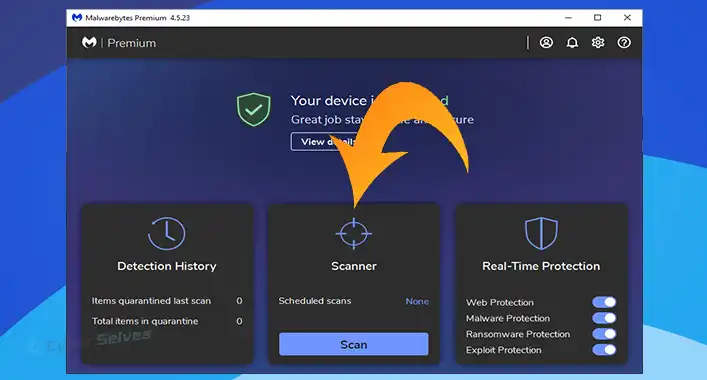
Task: Minimize the Malwarebytes window
Action: tap(569, 18)
